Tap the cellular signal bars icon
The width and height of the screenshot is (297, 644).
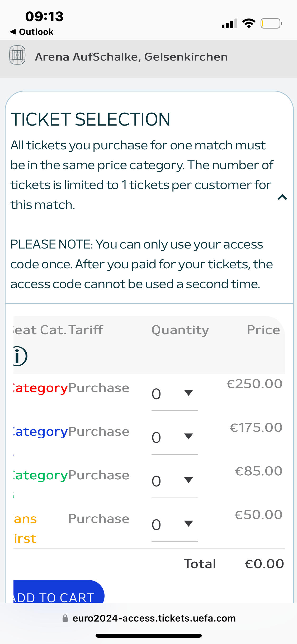tap(229, 24)
